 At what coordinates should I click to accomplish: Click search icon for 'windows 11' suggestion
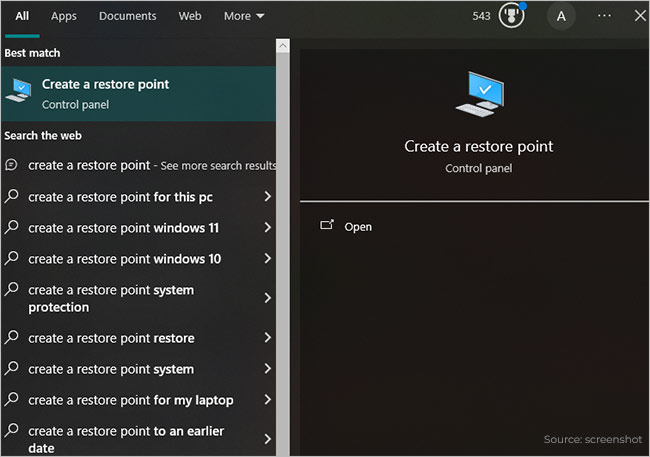[12, 226]
